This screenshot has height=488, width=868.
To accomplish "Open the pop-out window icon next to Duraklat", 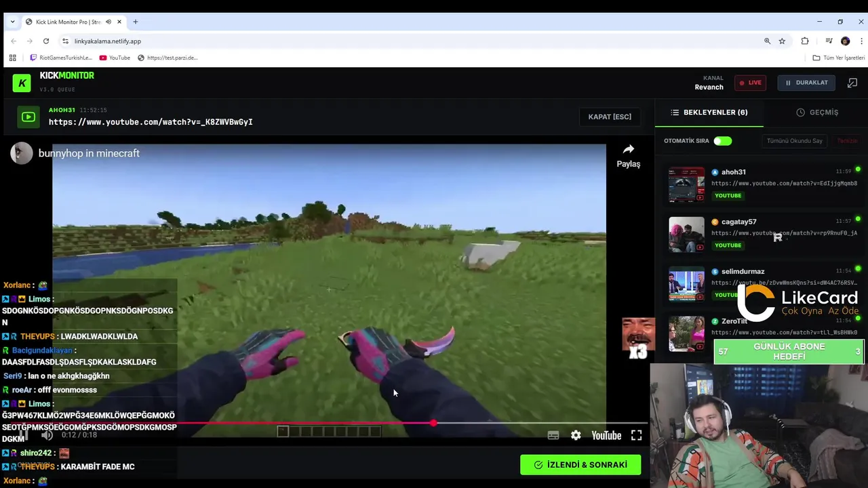I will coord(852,83).
